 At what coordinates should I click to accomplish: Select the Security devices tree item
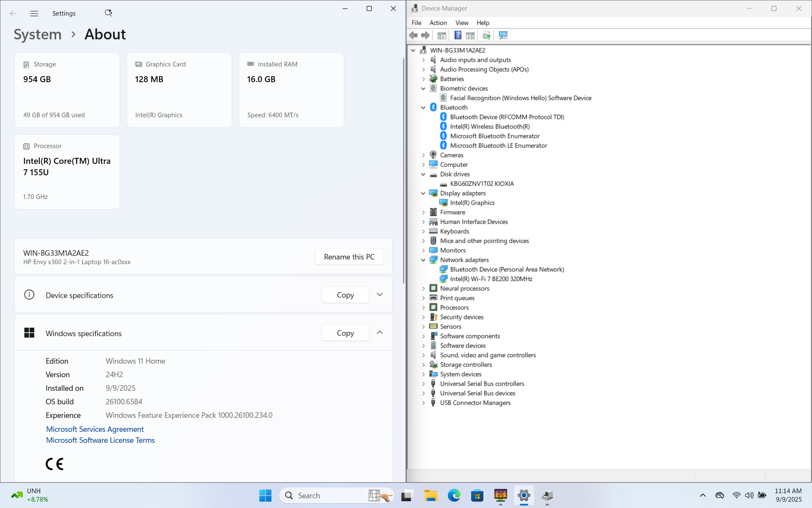point(461,317)
